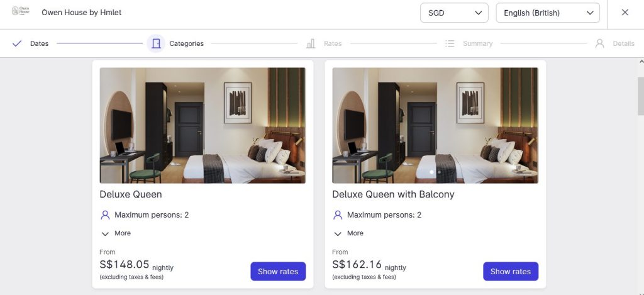The width and height of the screenshot is (644, 295).
Task: Click Balcony room maximum persons icon
Action: [338, 215]
